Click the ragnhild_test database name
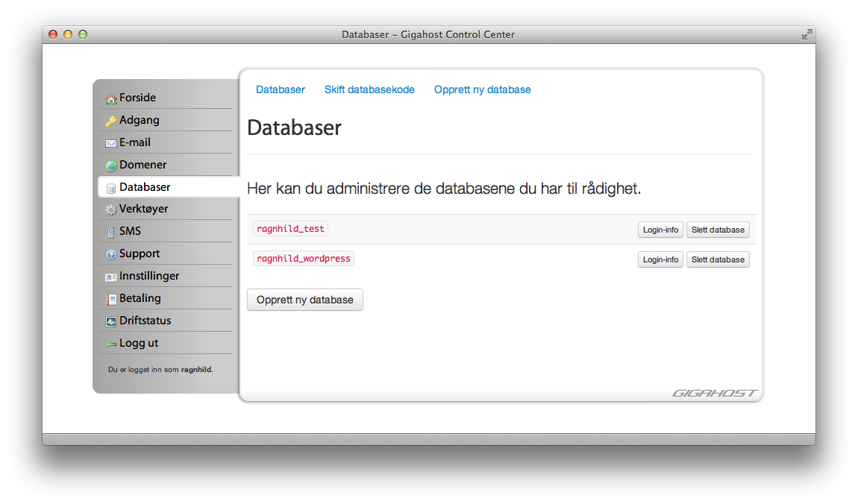 [290, 229]
